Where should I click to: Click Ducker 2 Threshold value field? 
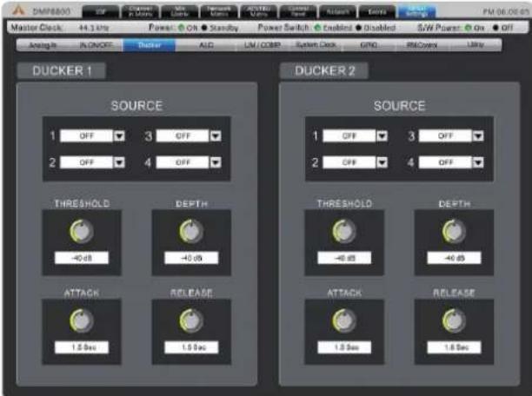coord(344,258)
